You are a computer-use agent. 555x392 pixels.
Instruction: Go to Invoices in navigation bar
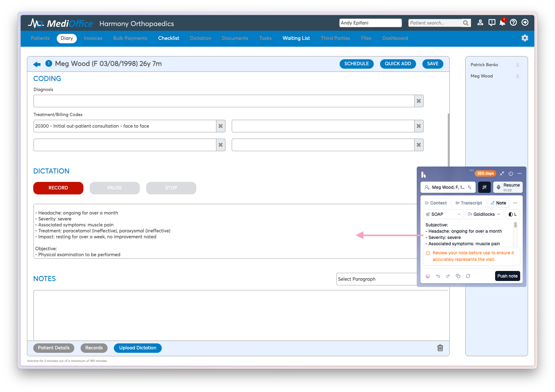93,38
